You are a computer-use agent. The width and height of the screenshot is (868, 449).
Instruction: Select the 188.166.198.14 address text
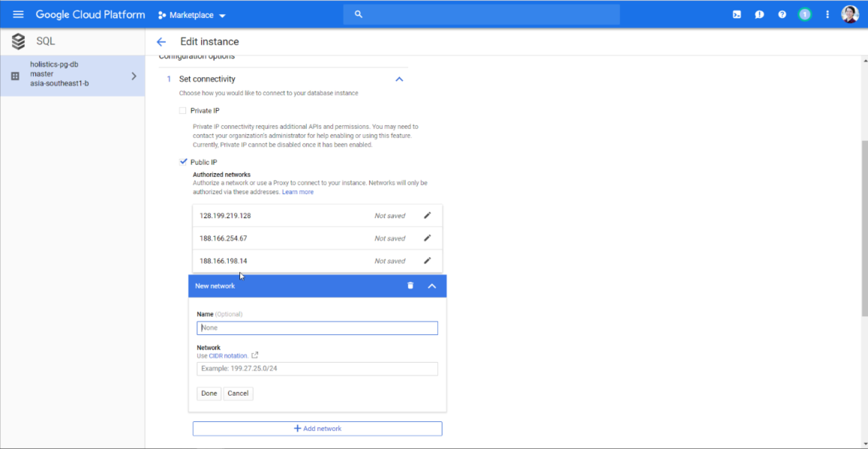tap(224, 261)
